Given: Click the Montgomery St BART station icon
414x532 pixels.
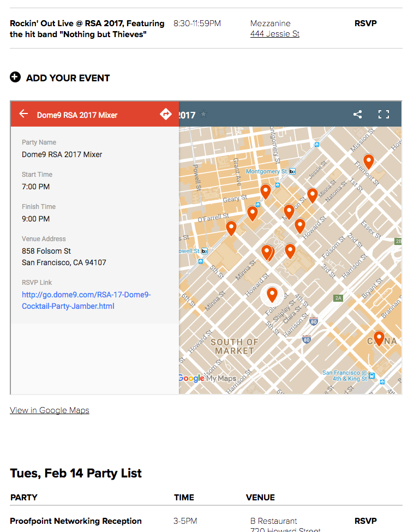Looking at the screenshot, I should (x=292, y=172).
